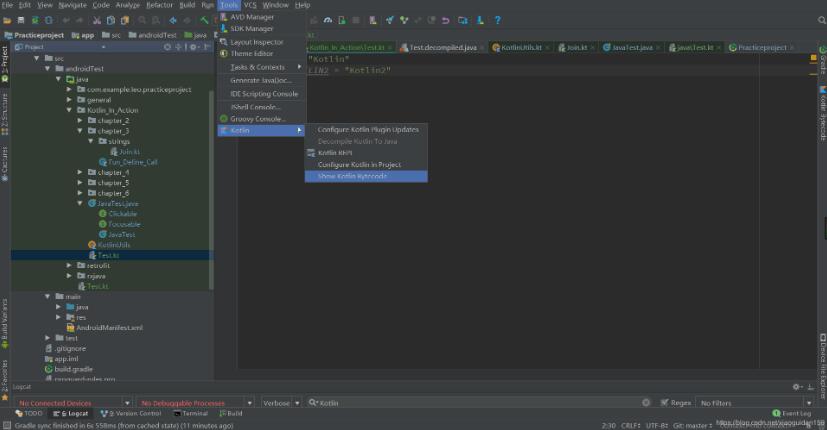The image size is (827, 430).
Task: Open search everywhere magnifier icon
Action: coord(821,20)
